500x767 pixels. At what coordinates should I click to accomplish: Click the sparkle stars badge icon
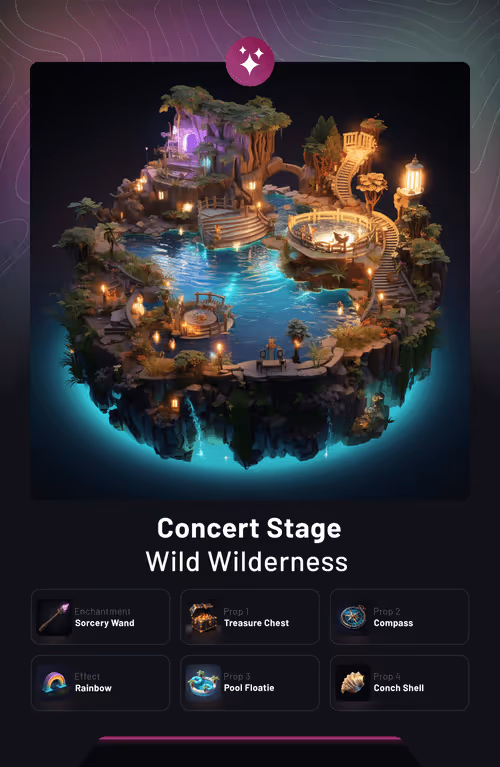tap(250, 62)
